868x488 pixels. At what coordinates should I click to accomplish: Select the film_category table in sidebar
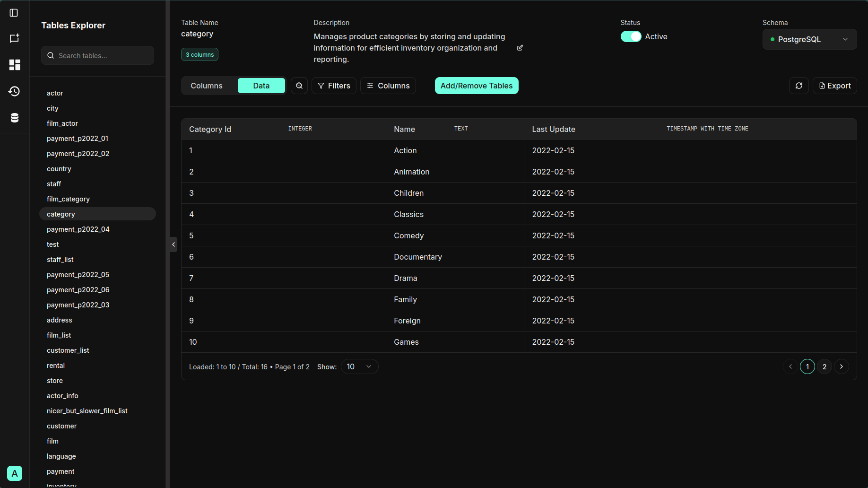click(68, 199)
